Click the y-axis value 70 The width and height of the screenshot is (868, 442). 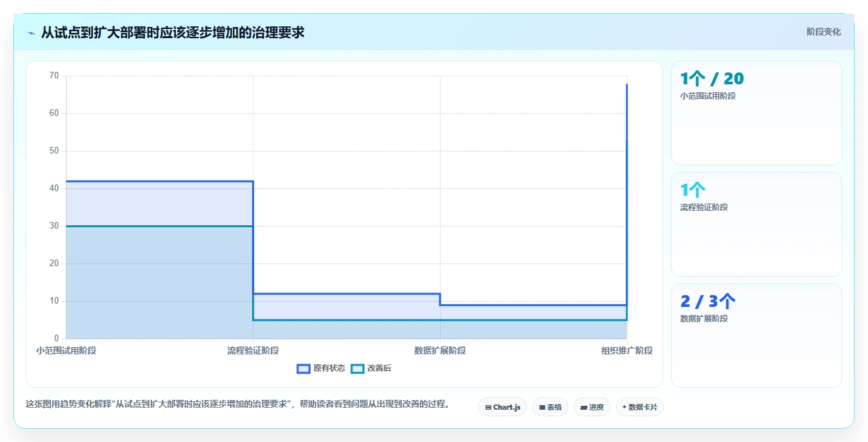tap(54, 76)
